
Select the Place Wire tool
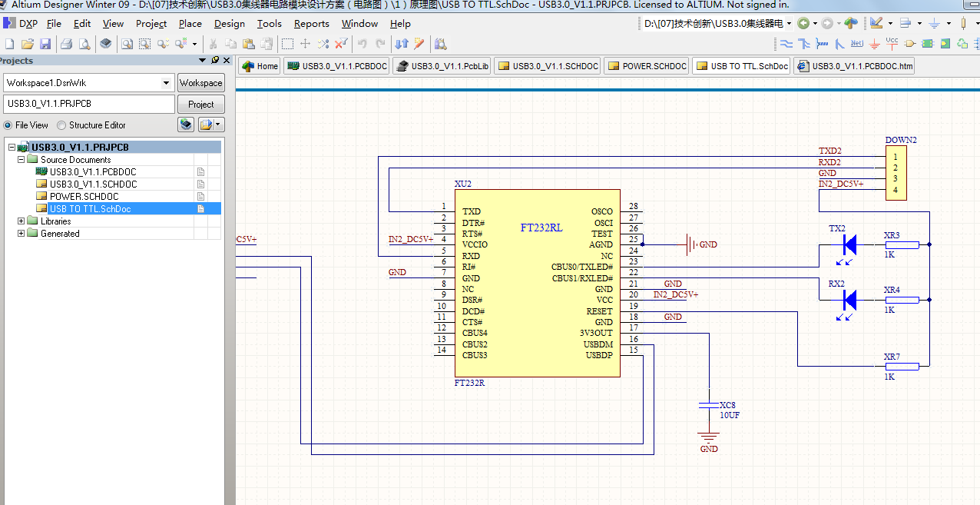[786, 44]
